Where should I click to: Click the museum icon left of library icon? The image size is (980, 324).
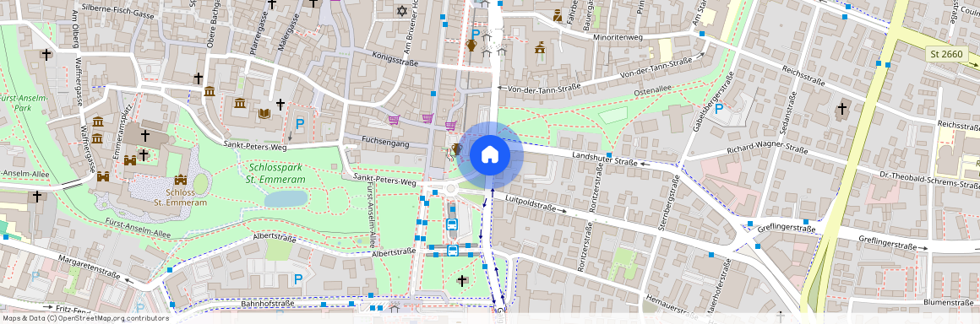click(240, 103)
